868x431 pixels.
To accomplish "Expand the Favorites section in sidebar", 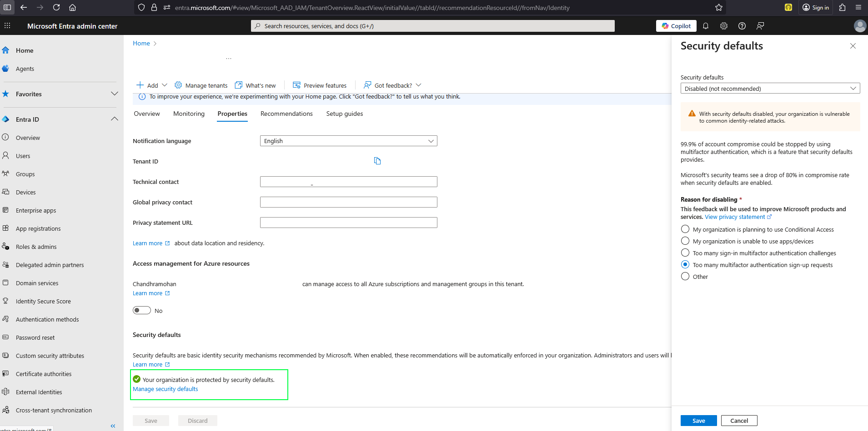I will pos(114,94).
